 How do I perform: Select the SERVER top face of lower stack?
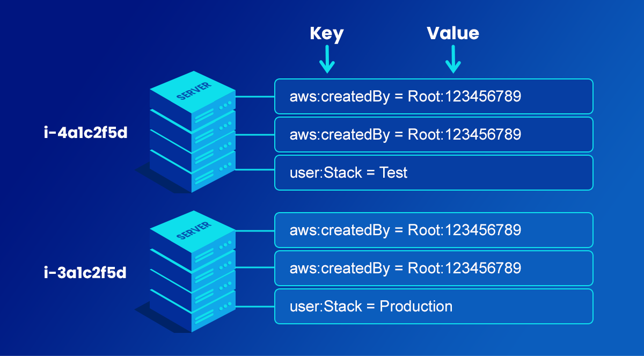(193, 230)
